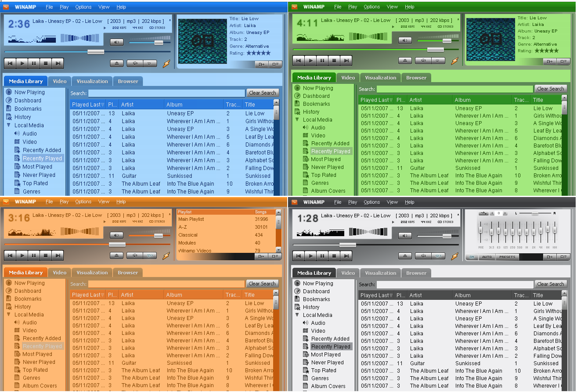Click eject button in the orange Winamp window
The width and height of the screenshot is (577, 392).
click(116, 255)
